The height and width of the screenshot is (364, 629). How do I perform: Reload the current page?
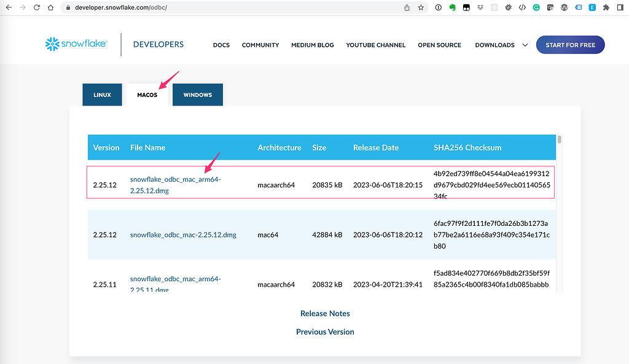click(36, 7)
